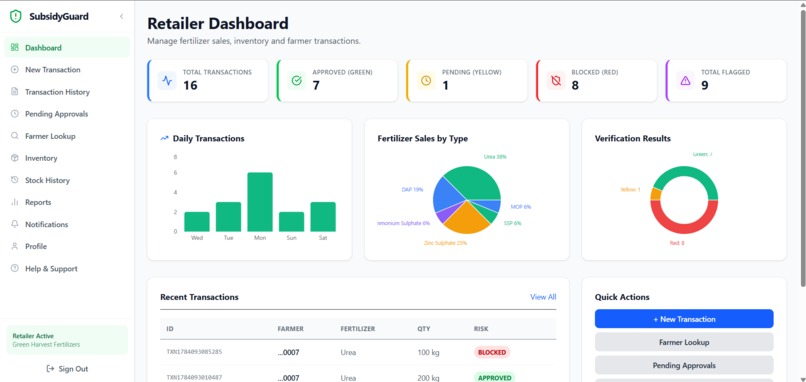The image size is (806, 382).
Task: Click the Notifications bell icon
Action: 15,224
